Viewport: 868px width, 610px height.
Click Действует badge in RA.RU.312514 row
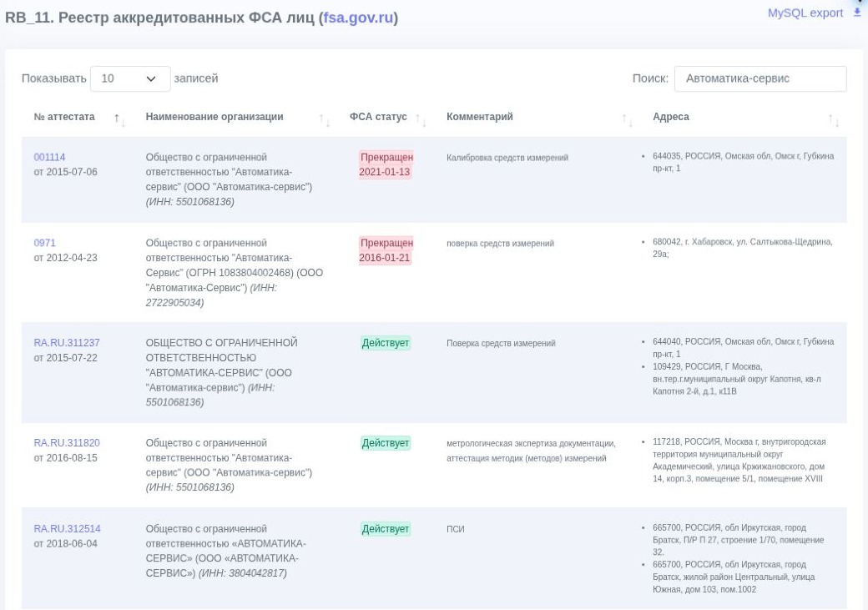(386, 528)
